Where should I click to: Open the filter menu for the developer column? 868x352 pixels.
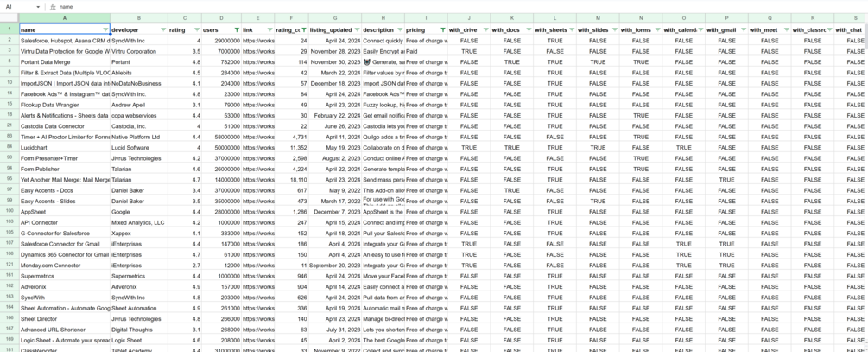click(162, 29)
